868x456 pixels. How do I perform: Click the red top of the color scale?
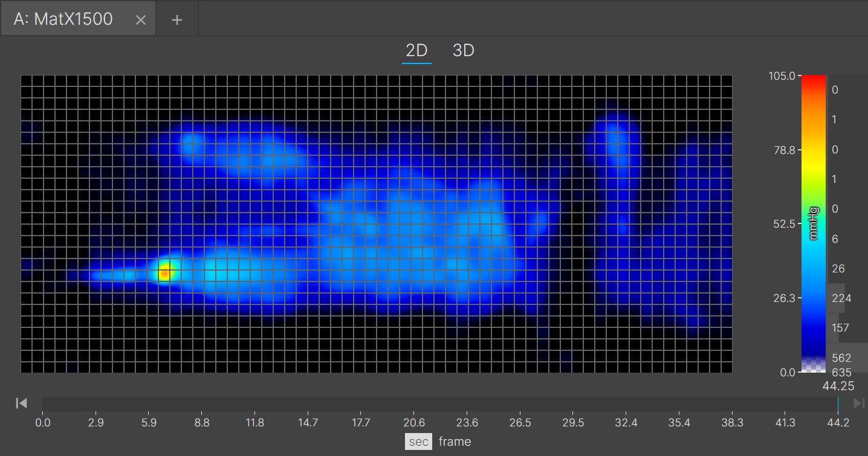813,79
